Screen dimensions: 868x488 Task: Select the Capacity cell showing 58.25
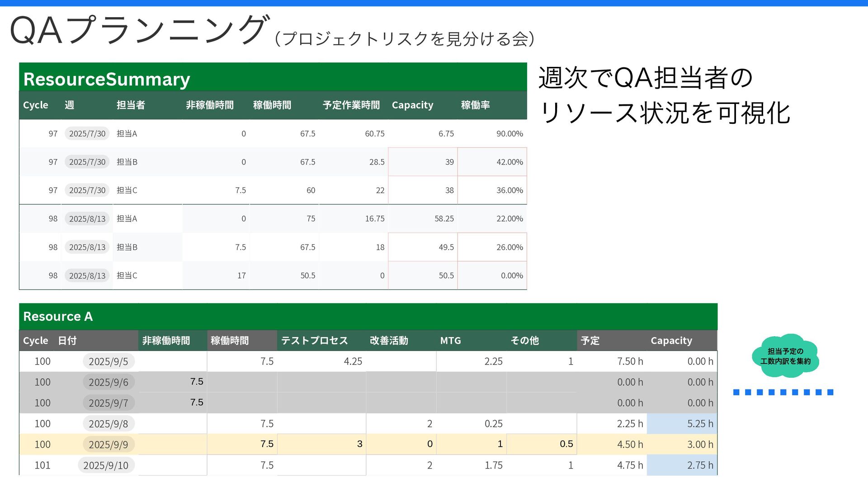pyautogui.click(x=444, y=219)
